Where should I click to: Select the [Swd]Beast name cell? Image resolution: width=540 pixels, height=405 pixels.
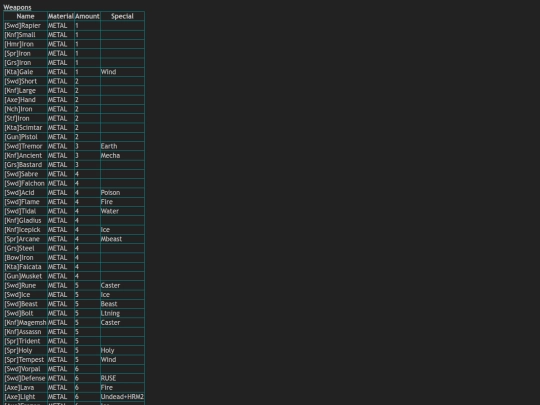click(25, 304)
